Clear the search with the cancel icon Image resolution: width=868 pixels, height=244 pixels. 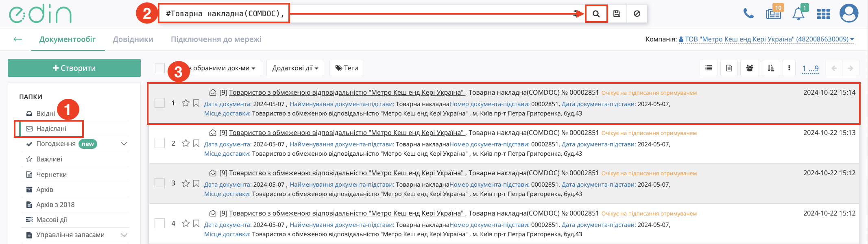click(637, 14)
